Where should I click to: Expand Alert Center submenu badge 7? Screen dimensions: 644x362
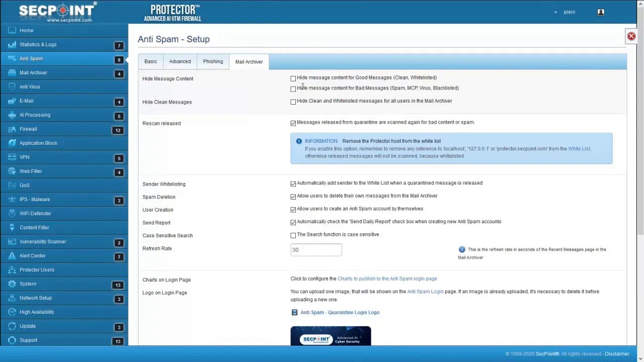[x=119, y=257]
